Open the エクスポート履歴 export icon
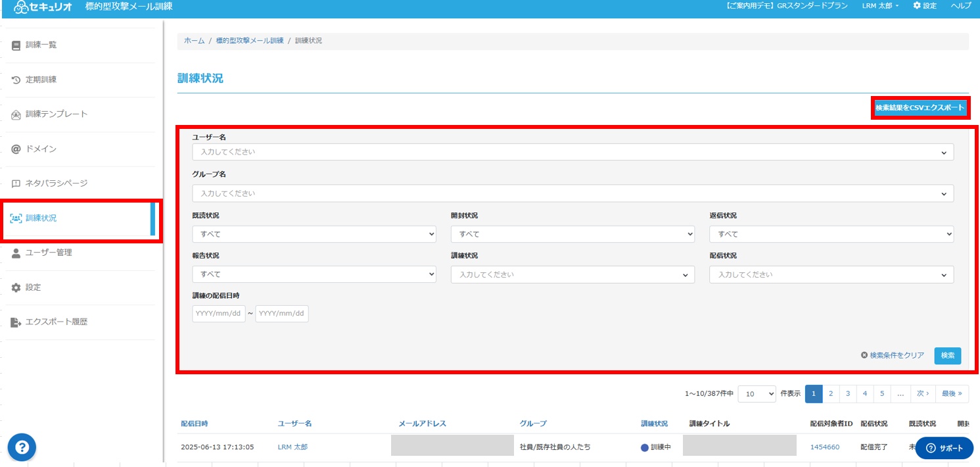The width and height of the screenshot is (980, 467). tap(16, 322)
